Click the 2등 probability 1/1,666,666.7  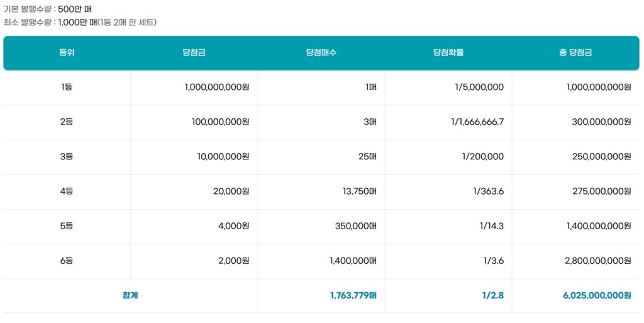477,122
